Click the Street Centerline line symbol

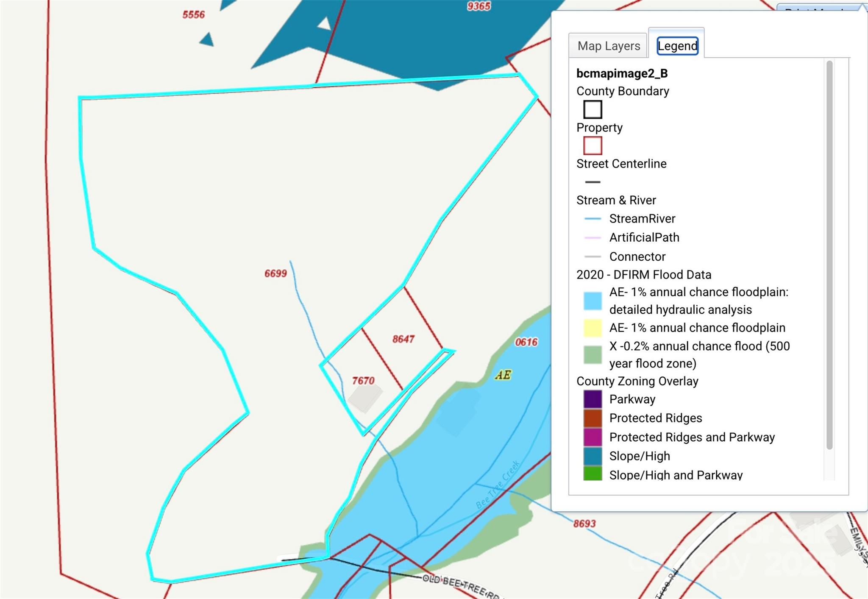(x=593, y=182)
